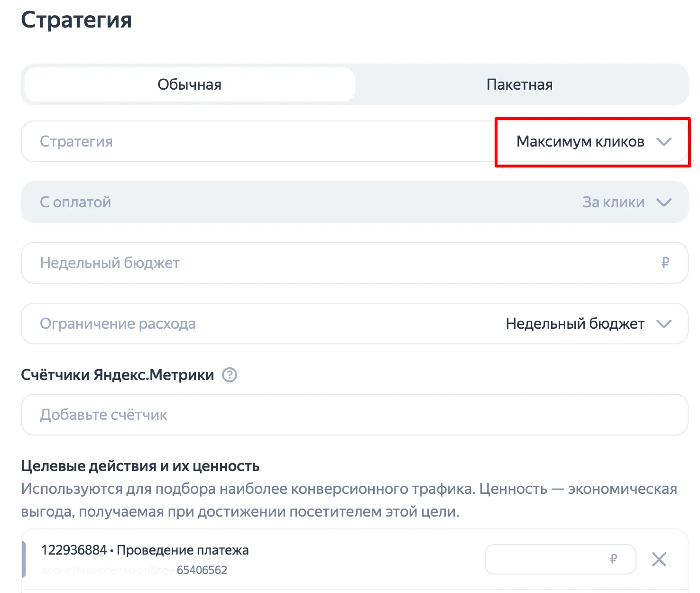This screenshot has height=593, width=700.
Task: Click the chevron in the Ограничение расхода row
Action: click(x=664, y=324)
